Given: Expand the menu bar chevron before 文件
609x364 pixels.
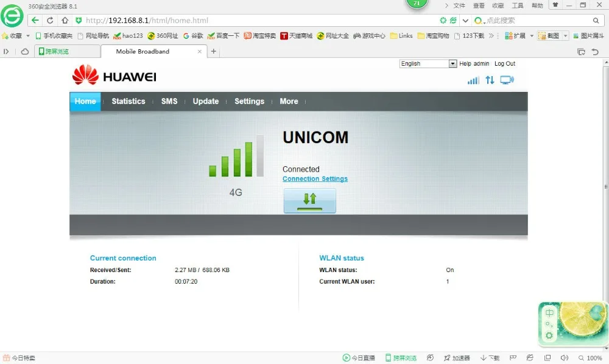Looking at the screenshot, I should 446,5.
